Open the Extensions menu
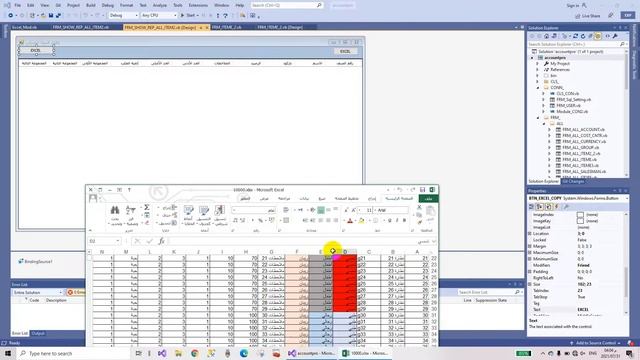The image size is (640, 360). pos(198,5)
